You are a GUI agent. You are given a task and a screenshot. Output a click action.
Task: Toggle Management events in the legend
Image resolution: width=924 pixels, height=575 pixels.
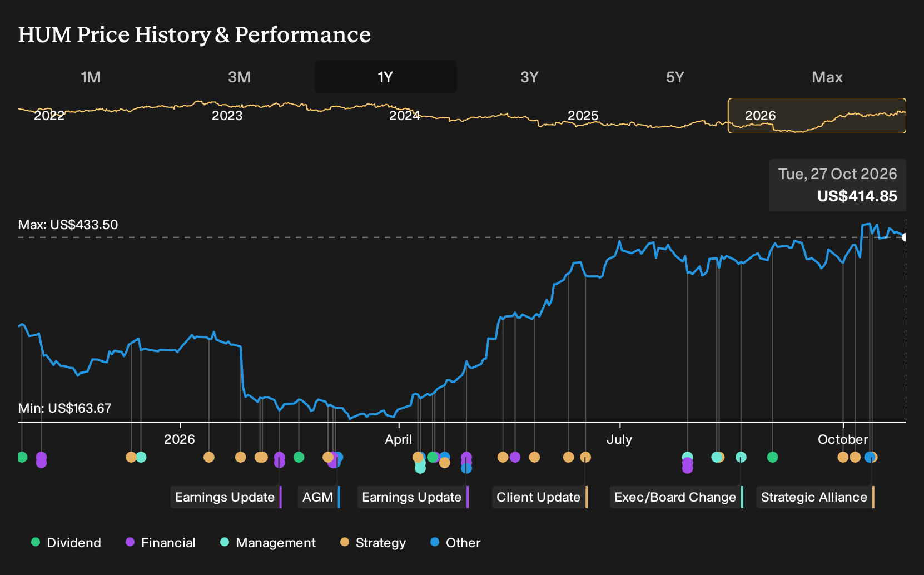[x=268, y=543]
